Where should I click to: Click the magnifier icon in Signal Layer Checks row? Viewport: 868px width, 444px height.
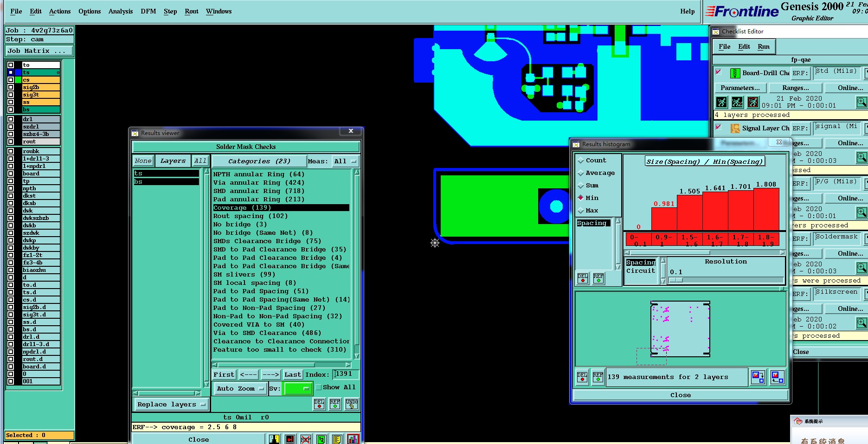(x=862, y=157)
